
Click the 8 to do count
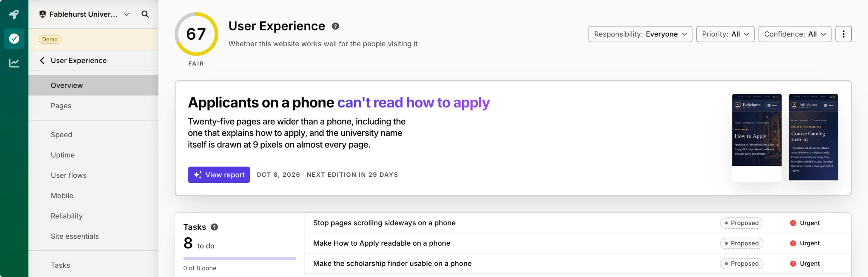(x=199, y=243)
